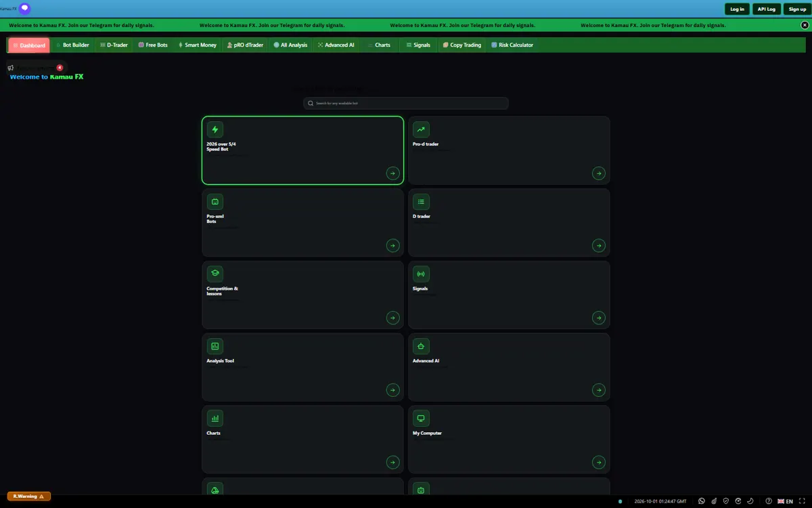
Task: Click the red notification badge showing 4
Action: (x=60, y=68)
